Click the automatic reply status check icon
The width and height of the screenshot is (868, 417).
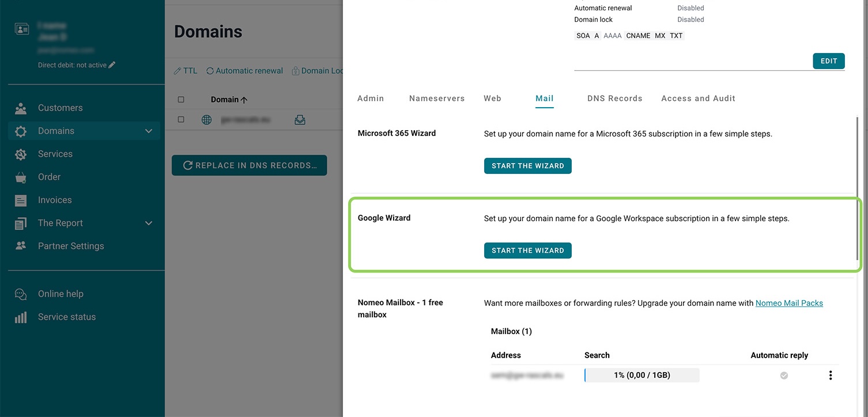(784, 376)
